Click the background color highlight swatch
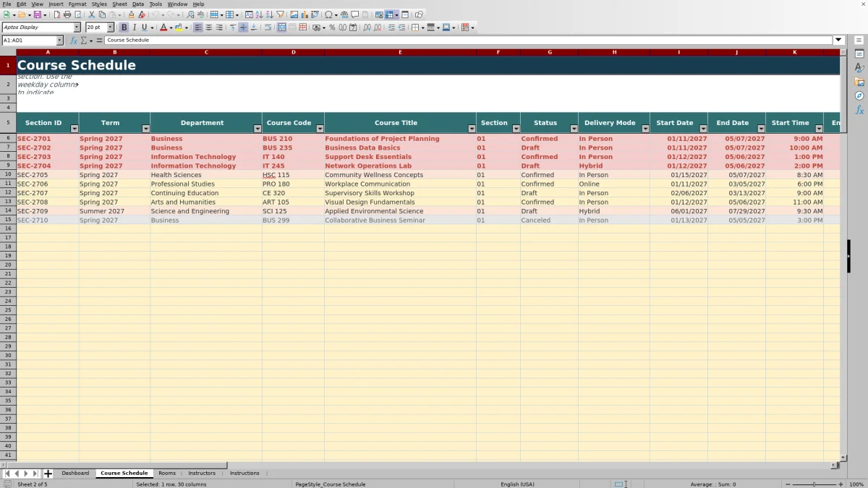This screenshot has width=868, height=488. tap(179, 27)
